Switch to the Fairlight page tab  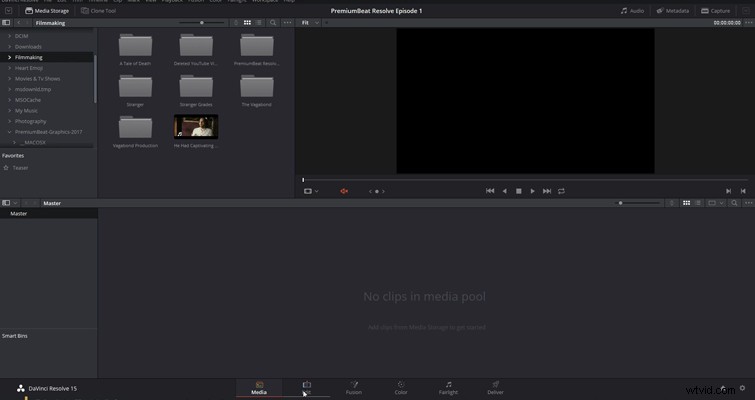448,388
